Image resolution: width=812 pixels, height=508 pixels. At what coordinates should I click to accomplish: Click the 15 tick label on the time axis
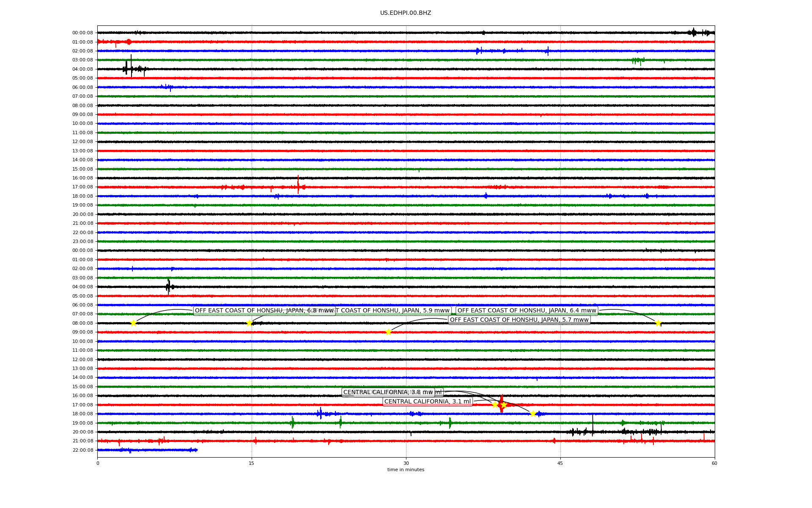click(x=252, y=463)
